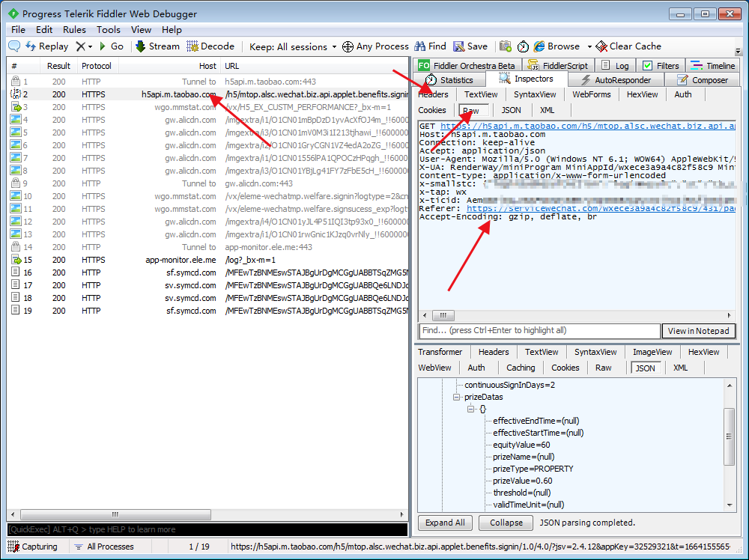Image resolution: width=749 pixels, height=560 pixels.
Task: Click the Collapse button
Action: point(506,523)
